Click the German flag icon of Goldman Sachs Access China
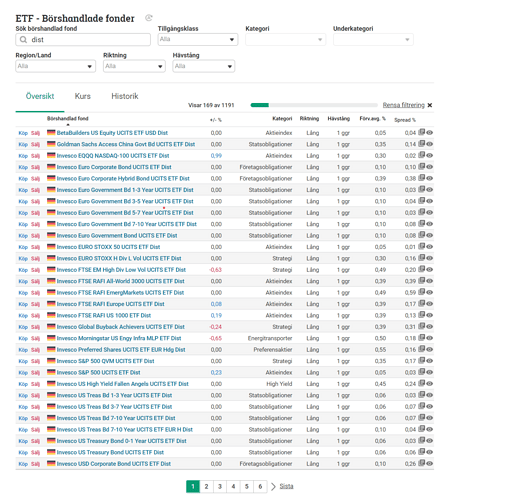 pyautogui.click(x=51, y=144)
